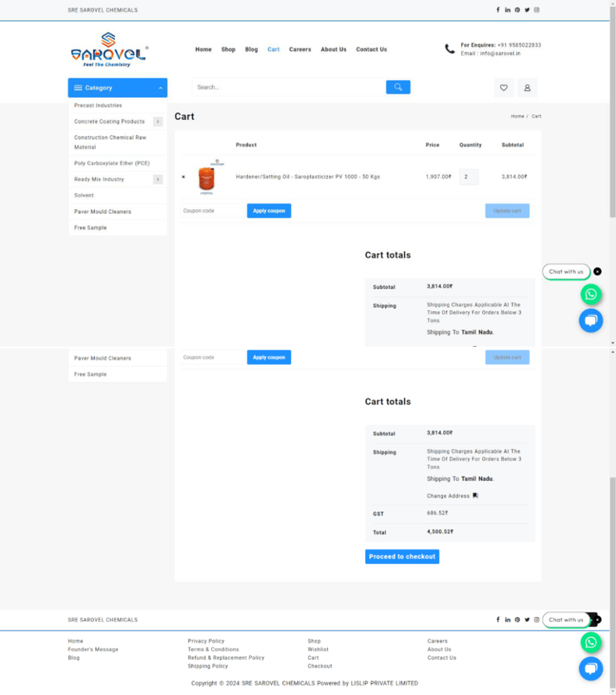
Task: Click the Change Address link
Action: pos(448,496)
